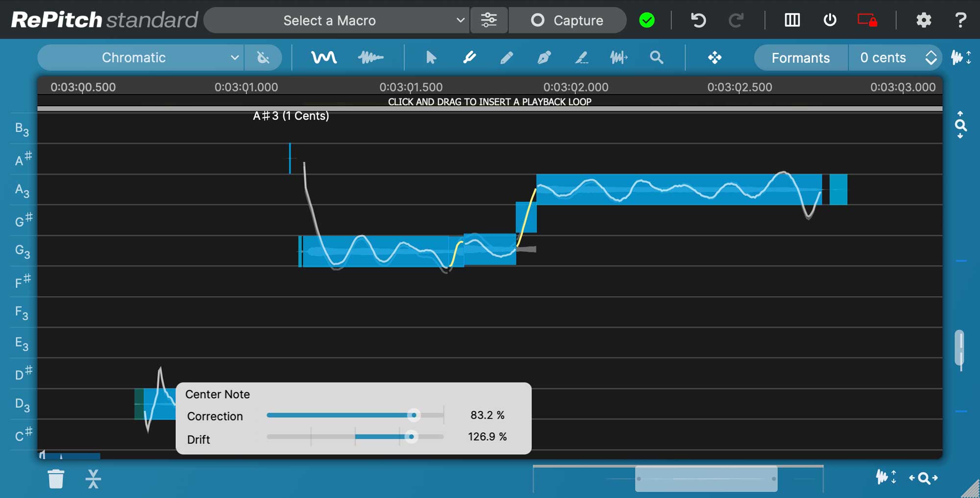Image resolution: width=980 pixels, height=498 pixels.
Task: Select the first G3 note block
Action: (x=375, y=251)
